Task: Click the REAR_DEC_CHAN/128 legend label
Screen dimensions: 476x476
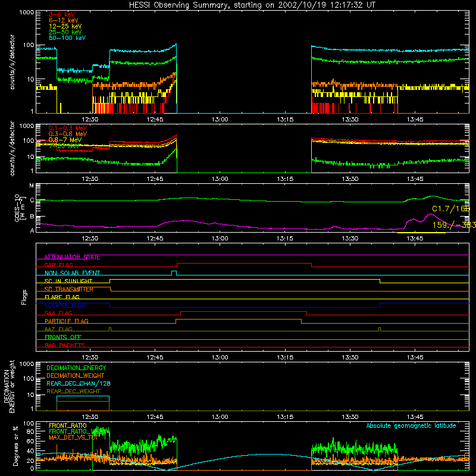Action: [79, 383]
